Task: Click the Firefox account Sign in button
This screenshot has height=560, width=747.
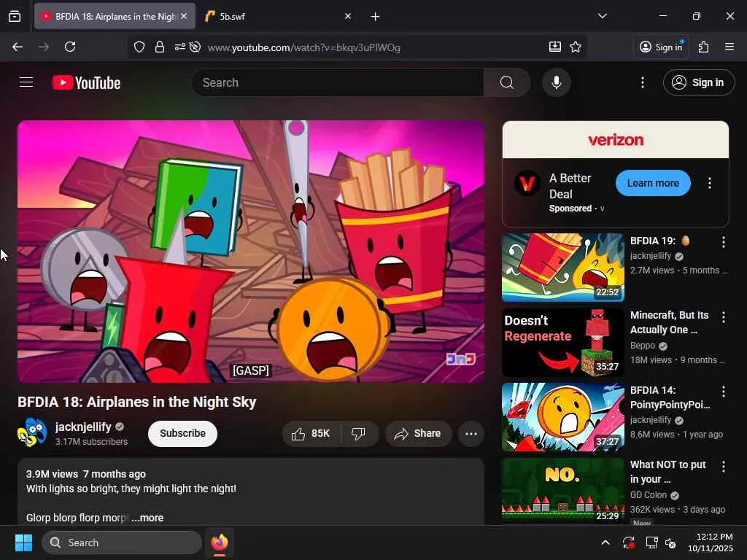Action: [661, 47]
